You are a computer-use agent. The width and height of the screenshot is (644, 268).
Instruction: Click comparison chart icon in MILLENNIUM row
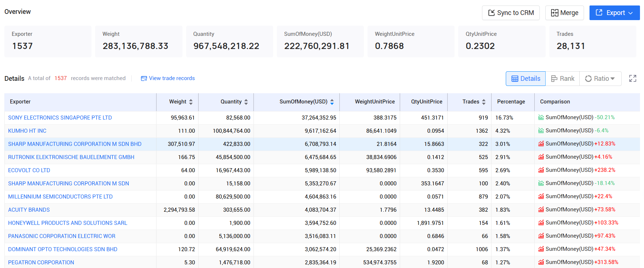(541, 196)
